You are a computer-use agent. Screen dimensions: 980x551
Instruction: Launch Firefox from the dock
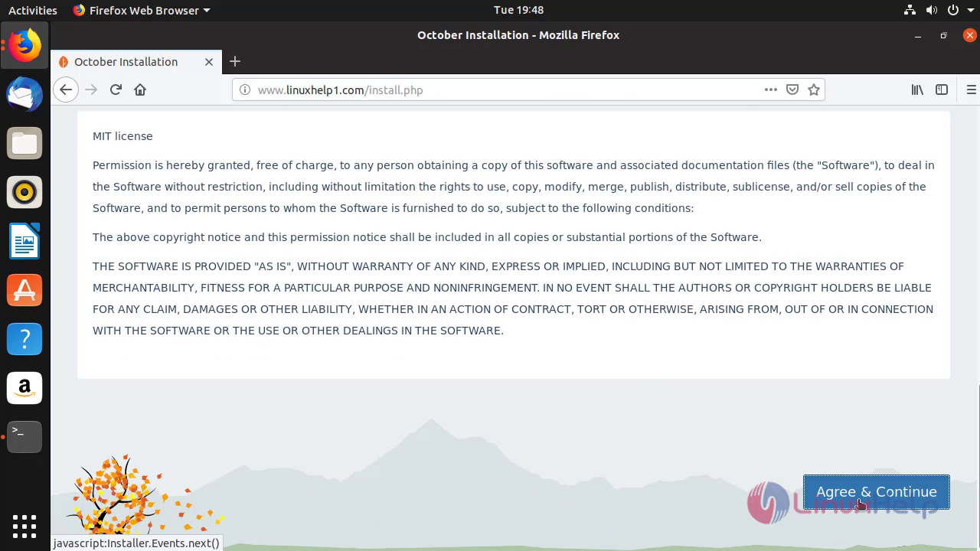click(x=24, y=46)
